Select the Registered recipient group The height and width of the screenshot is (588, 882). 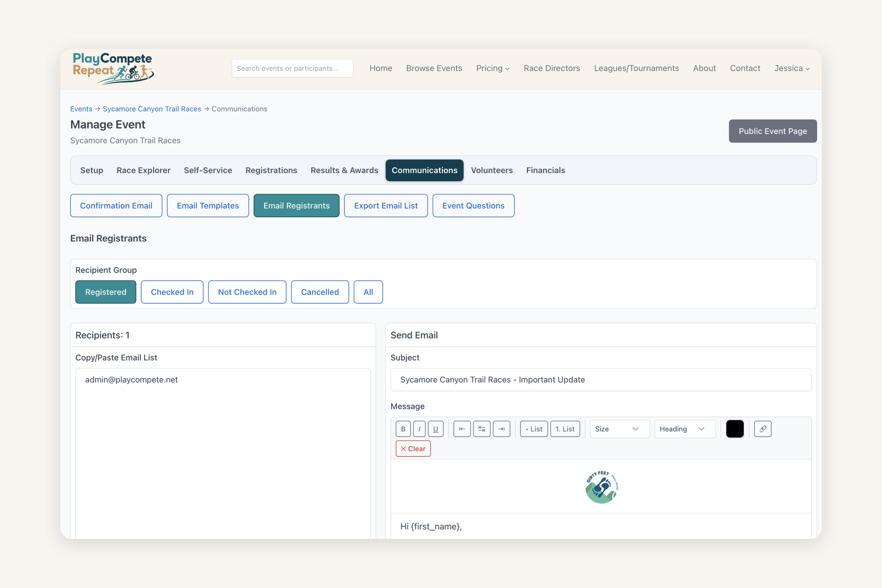(106, 292)
